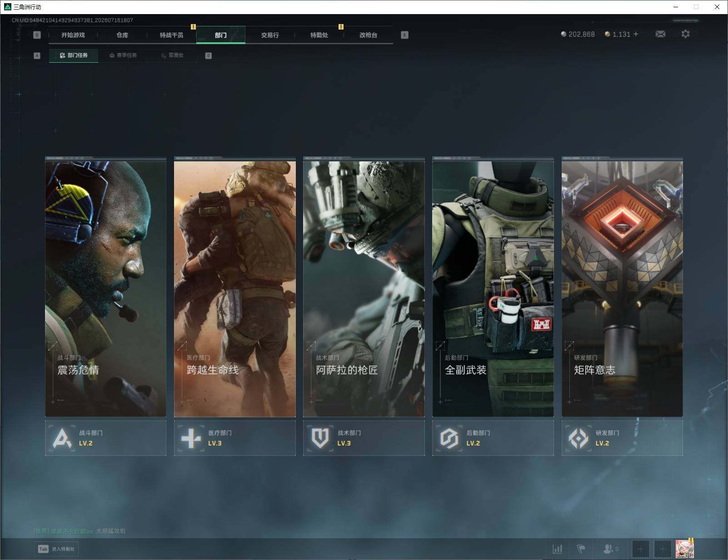Click the Tab 进入特勤处 button

[56, 549]
